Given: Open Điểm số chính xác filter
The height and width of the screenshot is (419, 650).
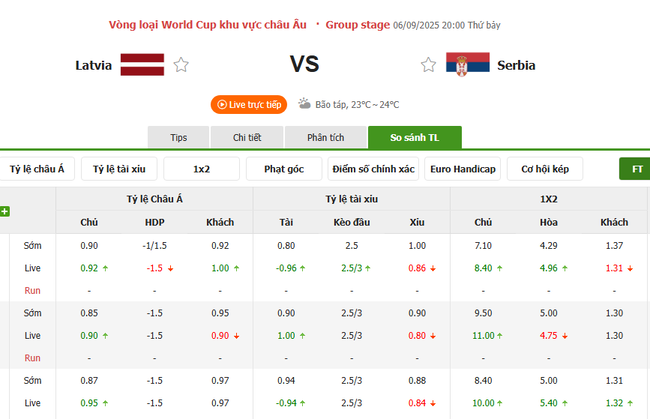Looking at the screenshot, I should point(373,169).
